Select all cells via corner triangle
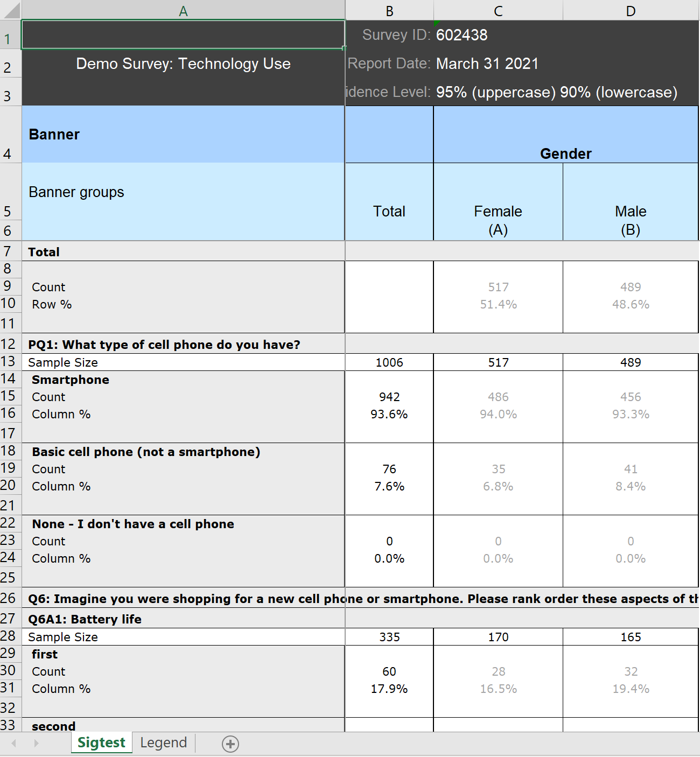 click(x=11, y=10)
